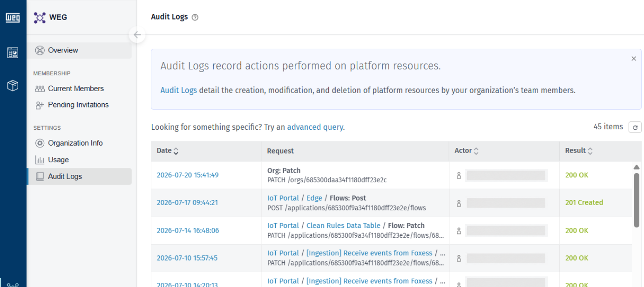Click the '45 items' count text
Image resolution: width=644 pixels, height=287 pixels.
tap(608, 127)
